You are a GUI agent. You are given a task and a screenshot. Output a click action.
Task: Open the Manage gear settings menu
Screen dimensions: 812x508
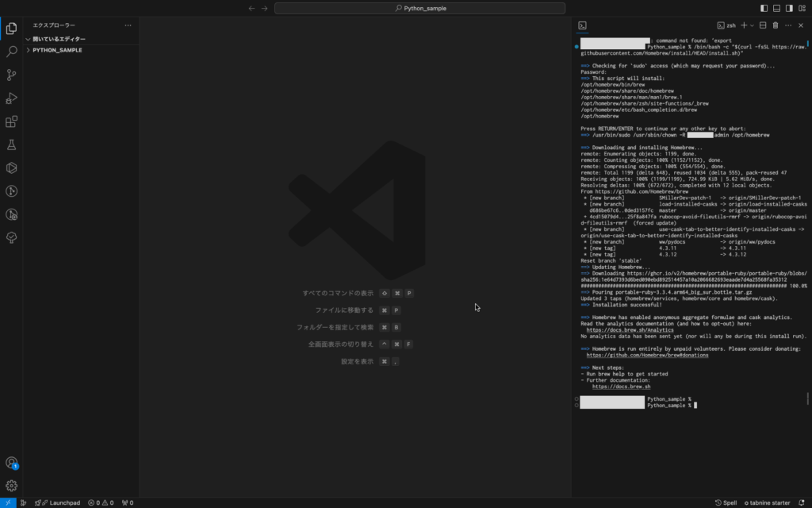[x=11, y=486]
